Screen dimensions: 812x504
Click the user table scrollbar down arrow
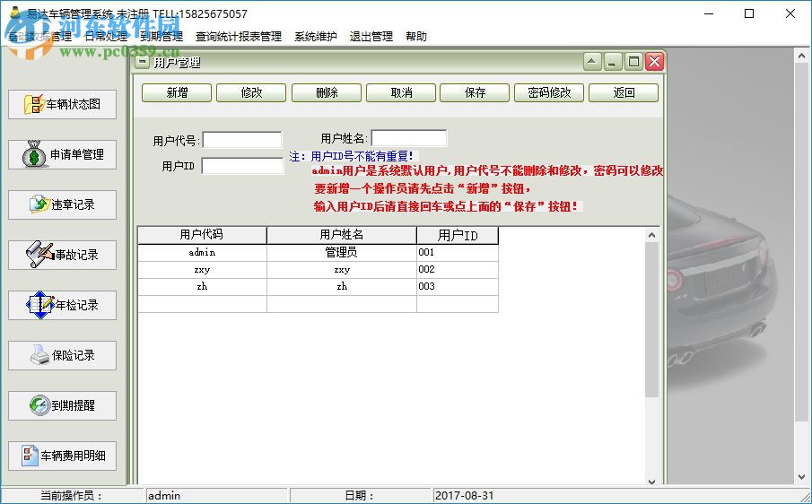[x=652, y=481]
